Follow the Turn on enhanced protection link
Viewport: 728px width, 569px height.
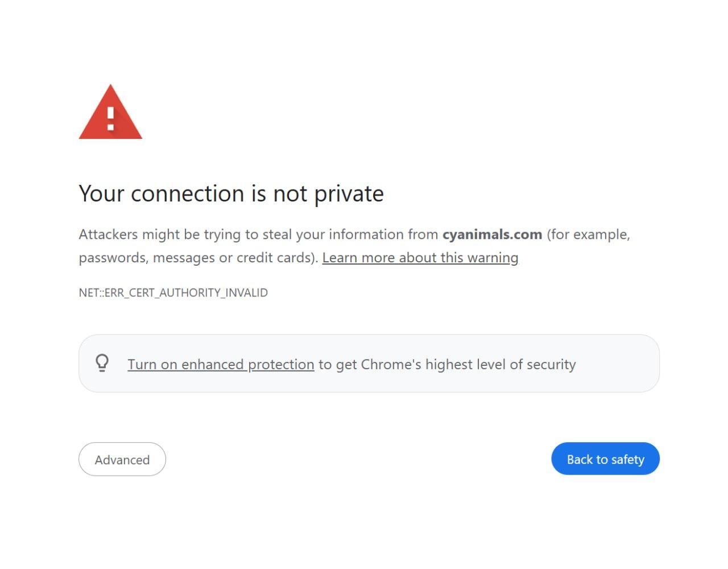click(221, 364)
